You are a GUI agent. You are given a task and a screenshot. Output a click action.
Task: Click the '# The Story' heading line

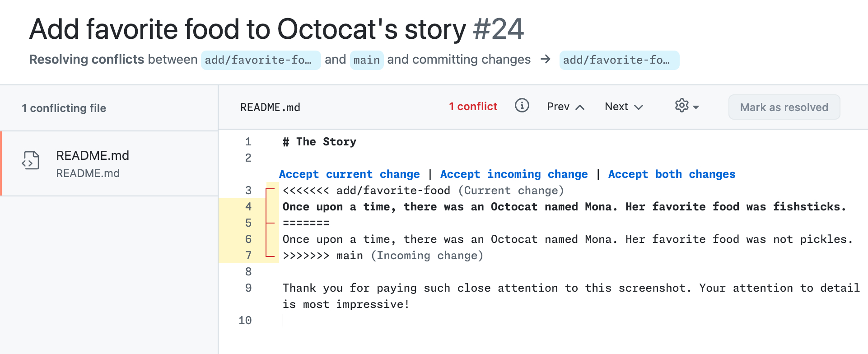click(x=319, y=142)
